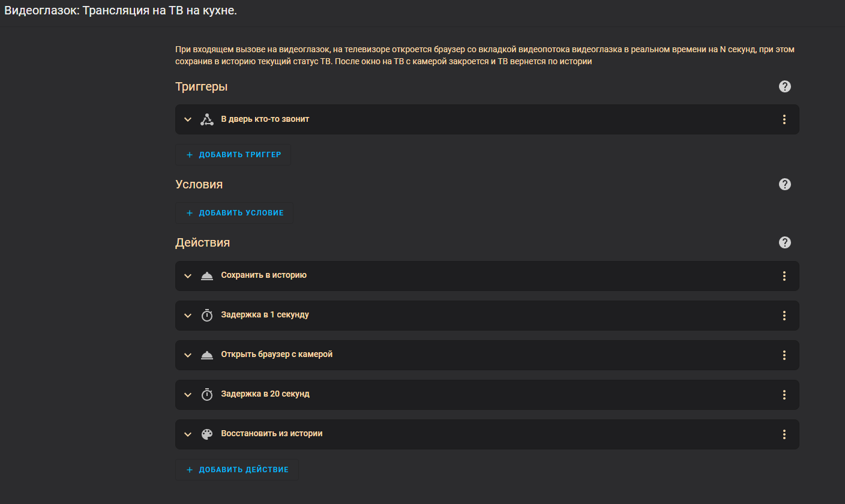The width and height of the screenshot is (845, 504).
Task: Click the palette icon of the restore action
Action: tap(207, 434)
